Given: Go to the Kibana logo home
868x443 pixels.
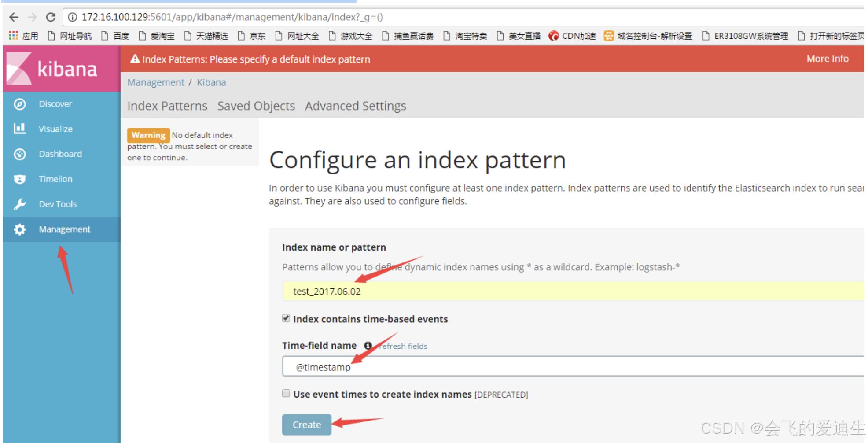Looking at the screenshot, I should click(62, 69).
